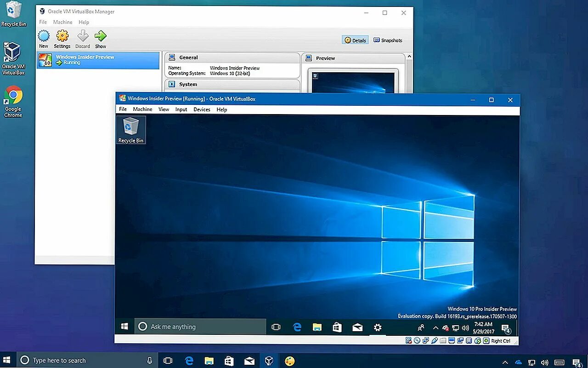588x368 pixels.
Task: Click host Edge taskbar icon
Action: 189,361
